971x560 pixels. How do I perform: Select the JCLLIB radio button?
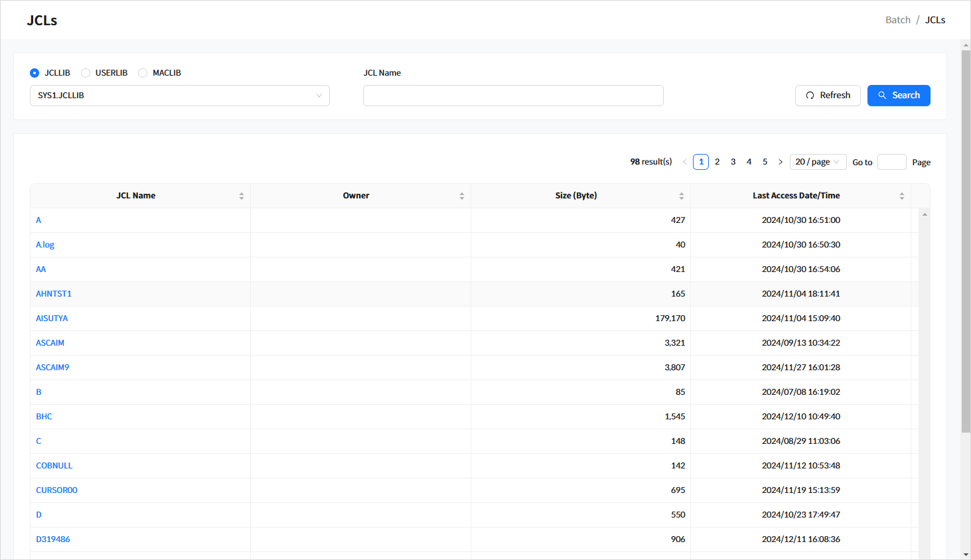pos(35,73)
